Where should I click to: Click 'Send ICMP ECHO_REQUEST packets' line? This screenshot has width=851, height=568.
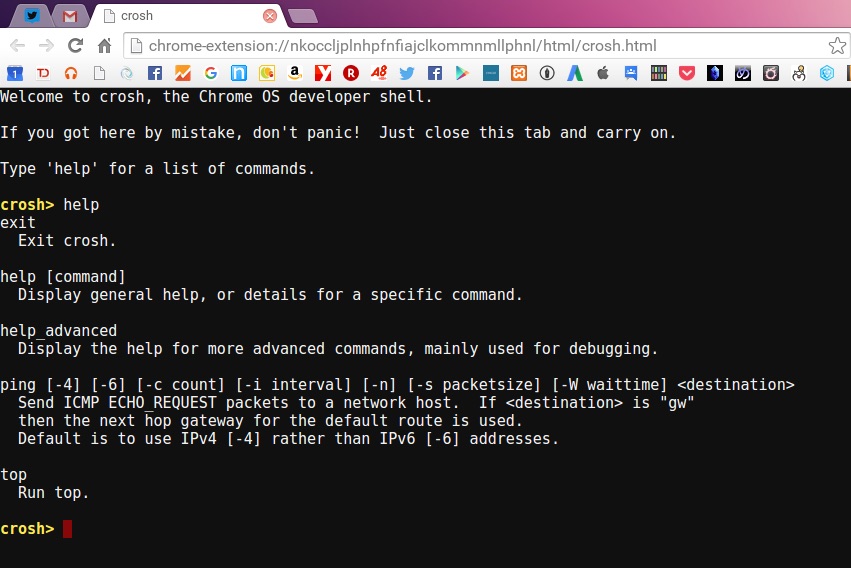(x=356, y=403)
